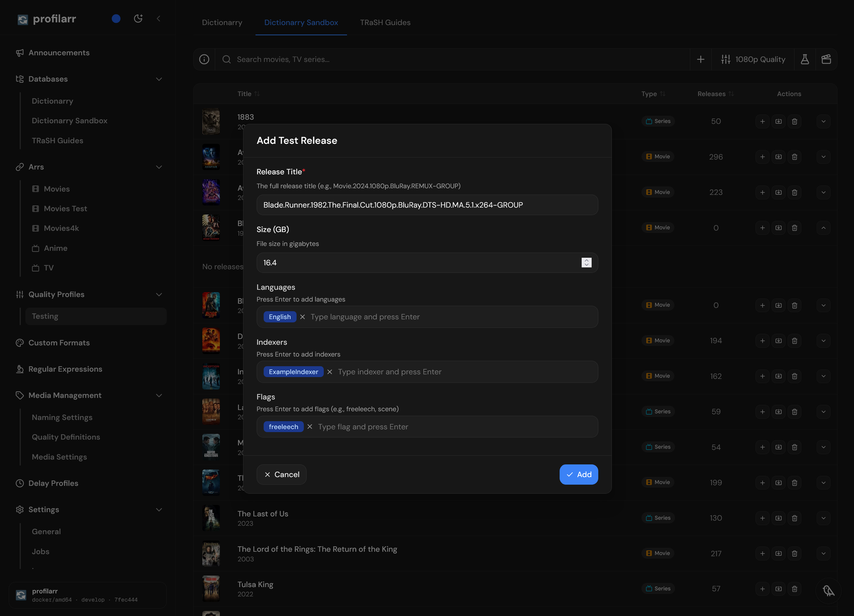
Task: Switch to the TRaSH Guides tab
Action: click(385, 22)
